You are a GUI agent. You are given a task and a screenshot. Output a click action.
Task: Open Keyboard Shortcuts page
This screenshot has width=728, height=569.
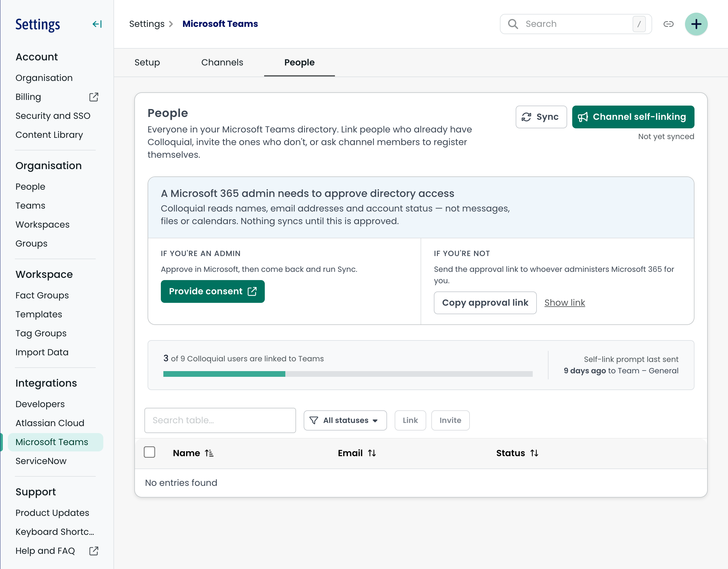(x=55, y=532)
